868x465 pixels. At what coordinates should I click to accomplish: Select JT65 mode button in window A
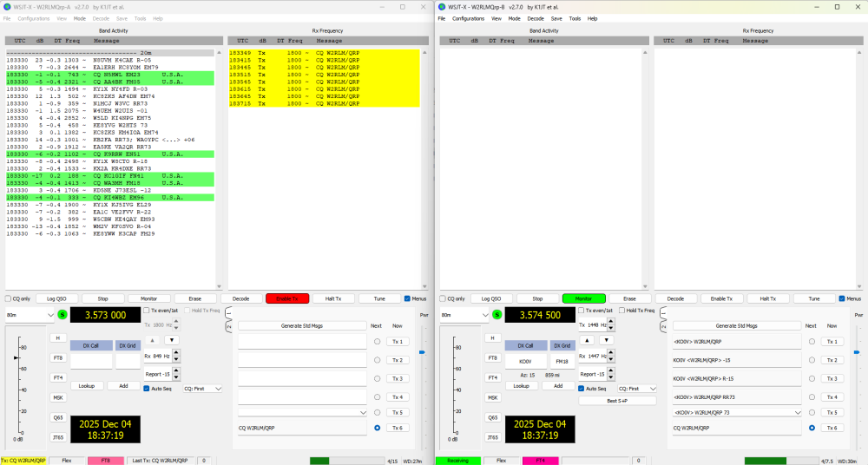(58, 438)
